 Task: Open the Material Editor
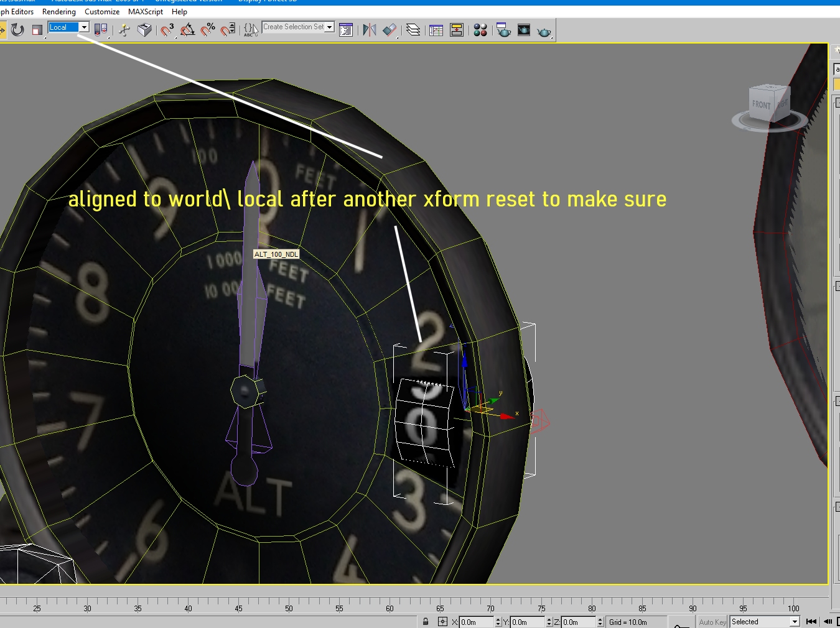(x=480, y=30)
